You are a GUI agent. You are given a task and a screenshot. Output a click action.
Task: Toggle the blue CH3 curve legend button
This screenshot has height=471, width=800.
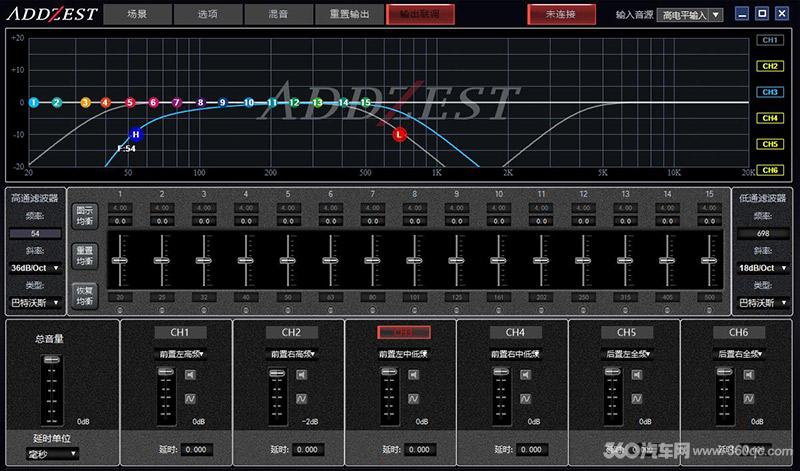pos(770,92)
